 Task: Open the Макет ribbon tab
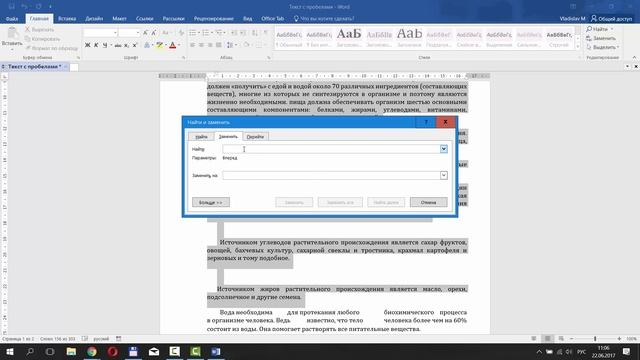pos(119,19)
